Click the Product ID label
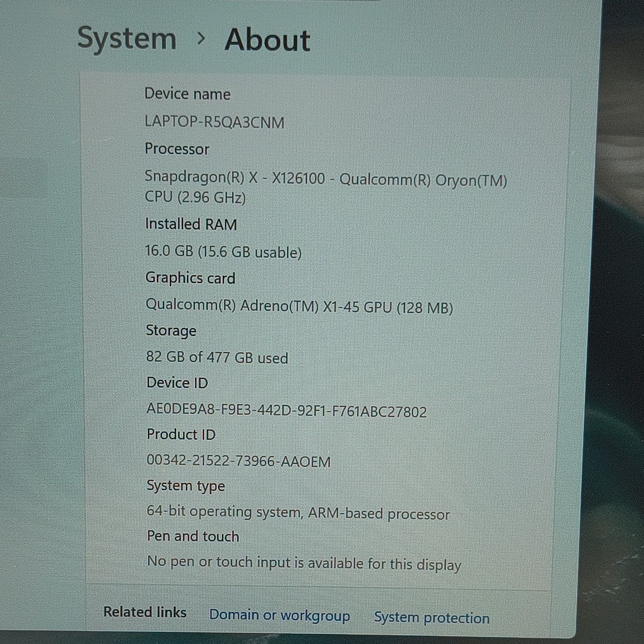Screen dimensions: 644x644 [181, 434]
